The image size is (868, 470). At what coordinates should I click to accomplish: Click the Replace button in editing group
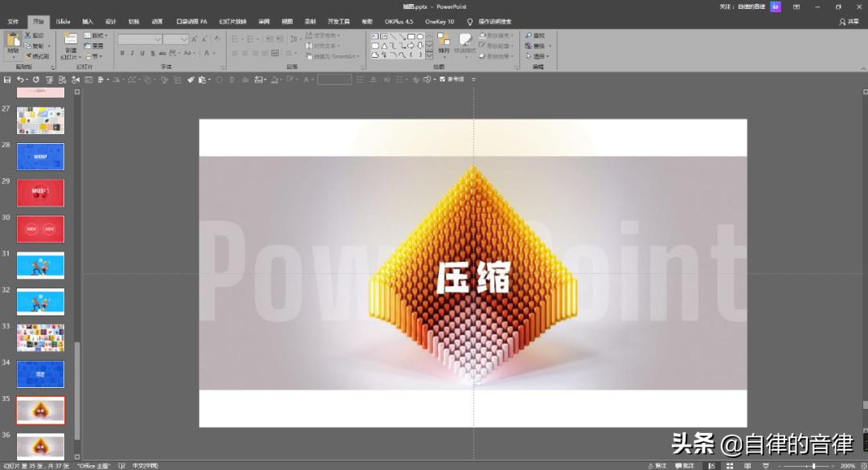pyautogui.click(x=538, y=46)
